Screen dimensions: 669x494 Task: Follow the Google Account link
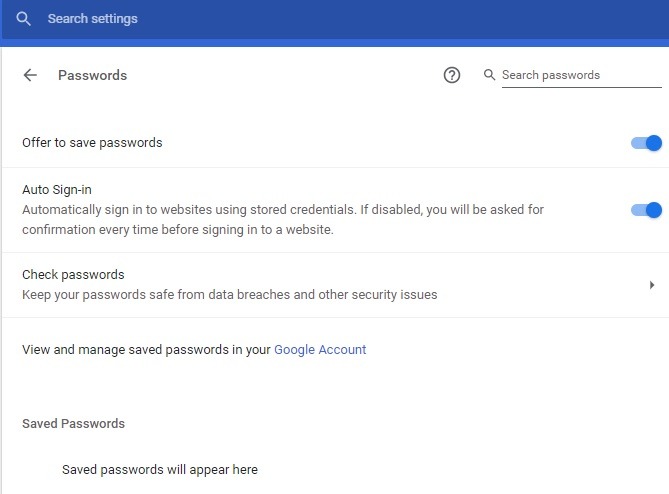(320, 350)
